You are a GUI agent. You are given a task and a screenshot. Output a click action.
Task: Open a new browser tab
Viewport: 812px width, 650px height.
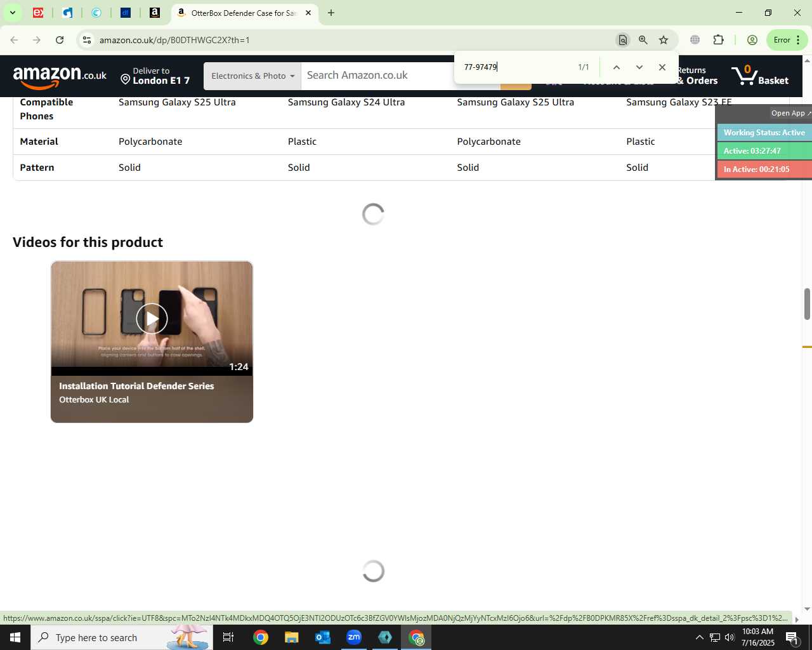point(331,13)
